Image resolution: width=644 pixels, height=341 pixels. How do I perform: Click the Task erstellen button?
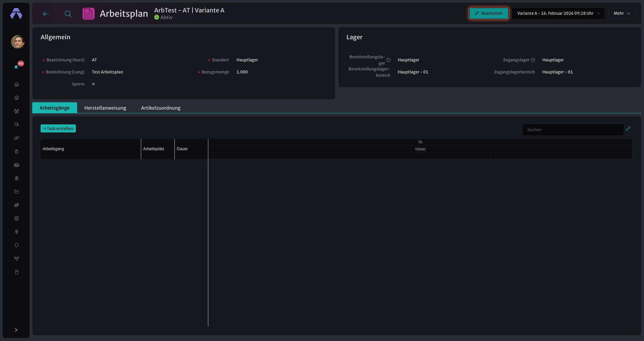pos(58,128)
